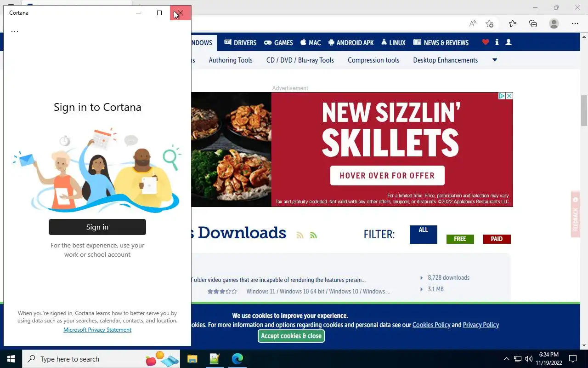
Task: Select Authoring Tools category
Action: click(x=231, y=60)
